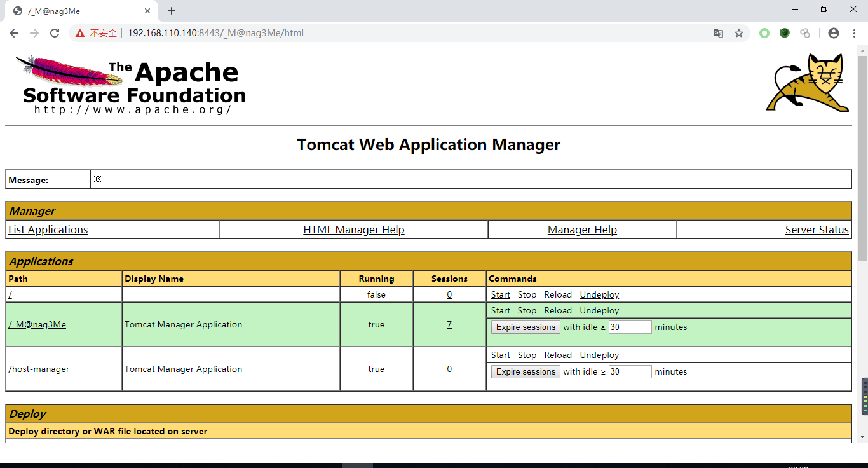Open the List Applications link
The height and width of the screenshot is (468, 868).
click(x=48, y=230)
